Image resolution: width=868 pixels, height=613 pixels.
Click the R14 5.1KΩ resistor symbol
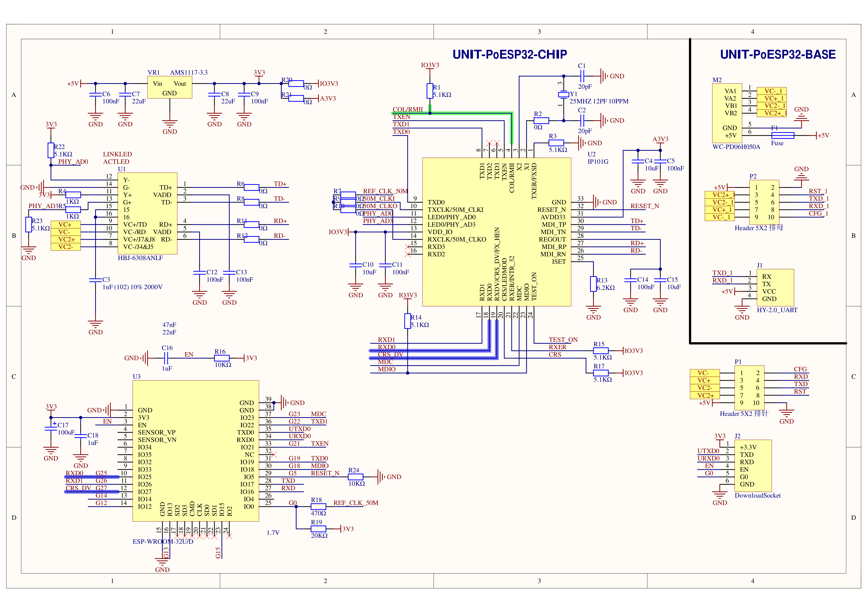tap(408, 321)
